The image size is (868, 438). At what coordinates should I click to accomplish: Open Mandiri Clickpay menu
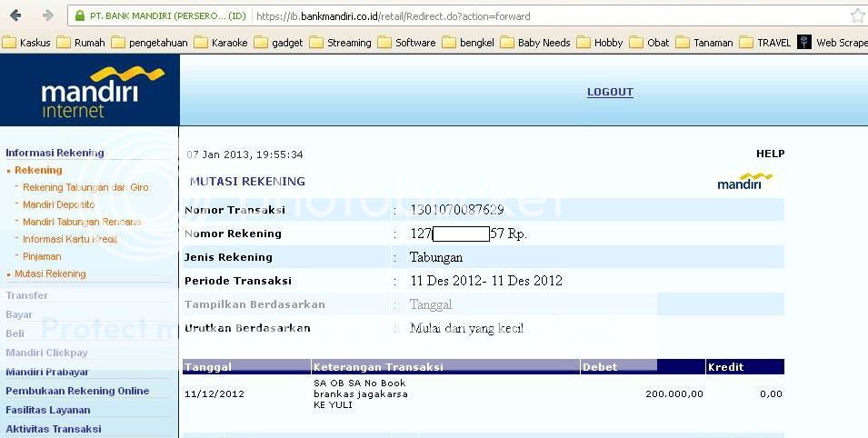(x=46, y=353)
